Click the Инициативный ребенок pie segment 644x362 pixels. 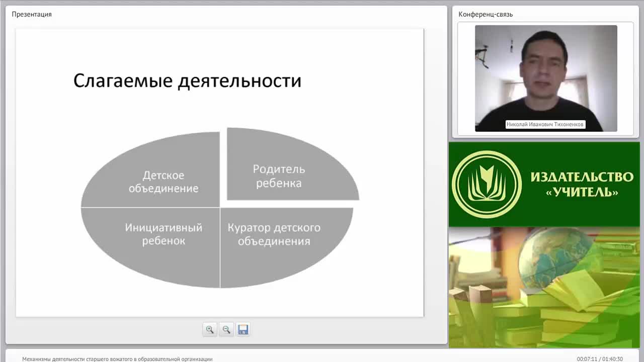[163, 234]
